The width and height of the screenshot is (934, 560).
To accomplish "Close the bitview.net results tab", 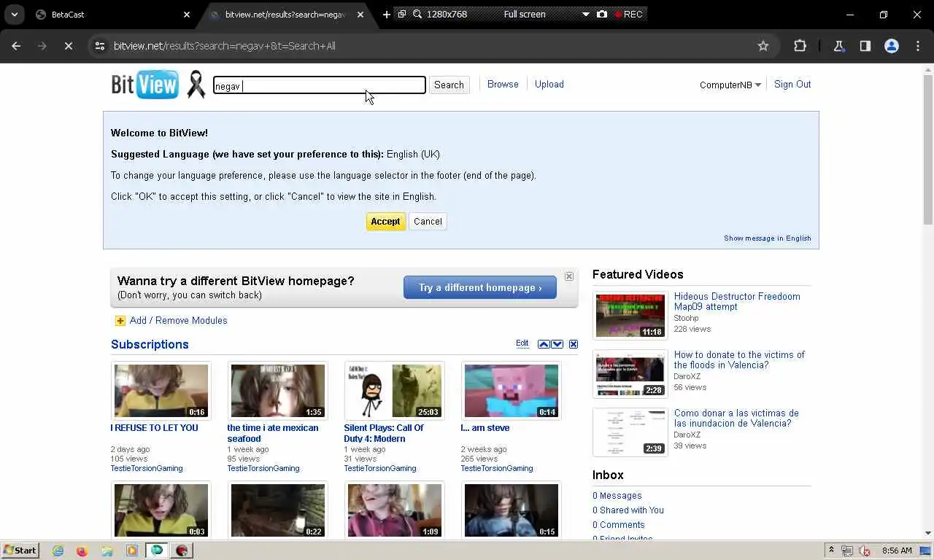I will point(360,15).
